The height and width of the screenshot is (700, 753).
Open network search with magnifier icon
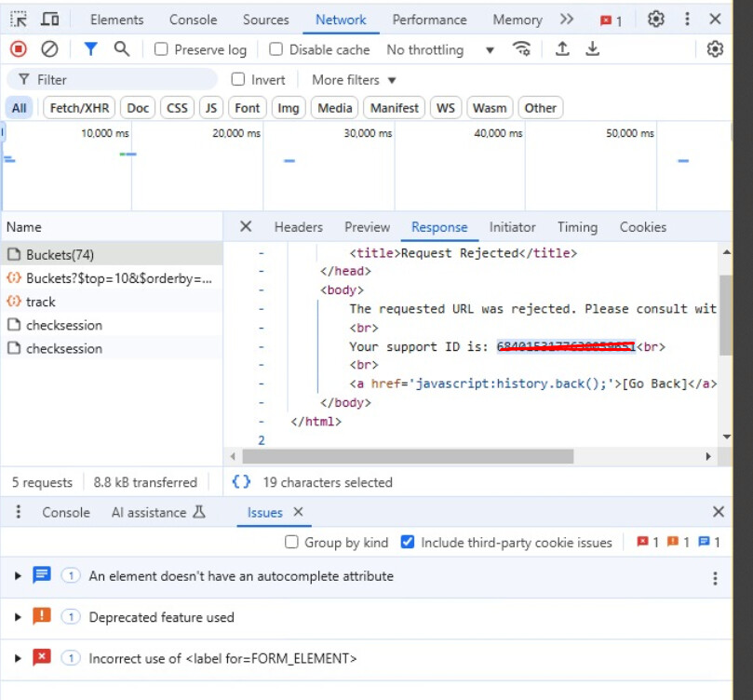pos(122,49)
